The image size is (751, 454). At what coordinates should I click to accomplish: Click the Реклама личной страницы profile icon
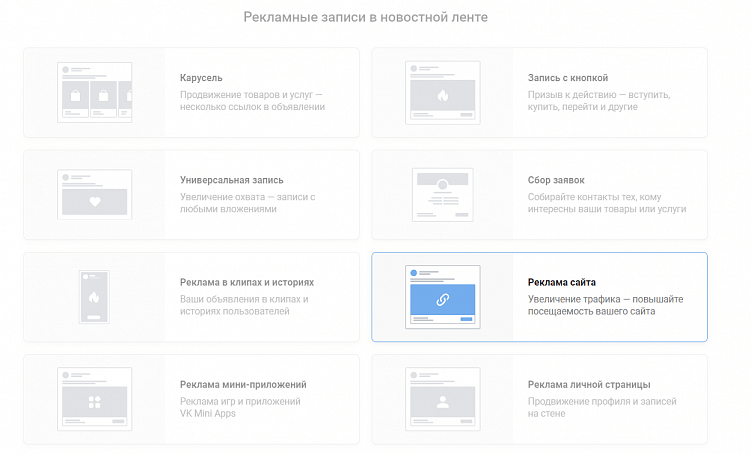point(443,399)
